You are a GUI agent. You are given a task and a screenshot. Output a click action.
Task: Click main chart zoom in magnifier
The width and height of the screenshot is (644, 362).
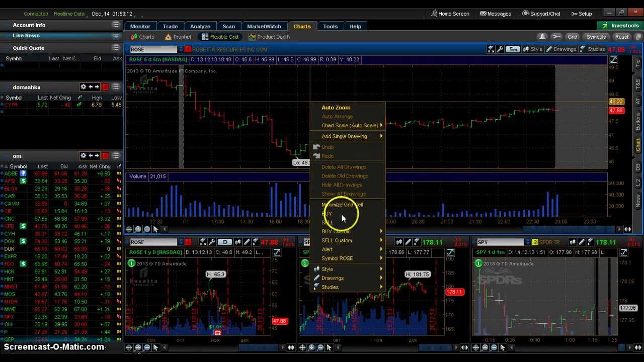138,229
